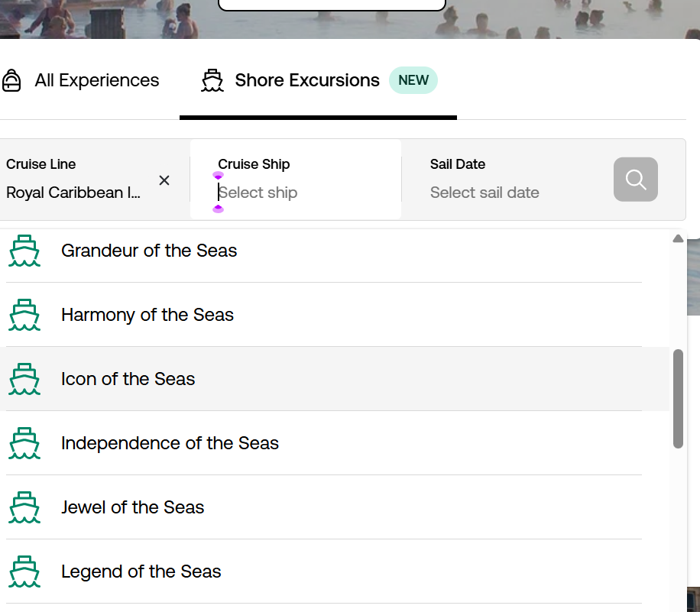This screenshot has width=700, height=612.
Task: Switch to the Shore Excursions tab
Action: (x=306, y=80)
